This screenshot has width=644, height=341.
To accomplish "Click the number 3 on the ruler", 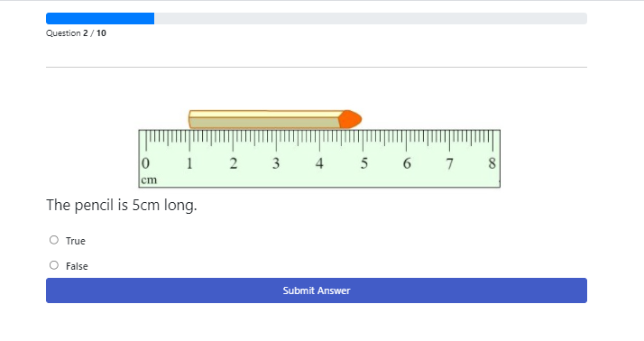I will [x=276, y=163].
